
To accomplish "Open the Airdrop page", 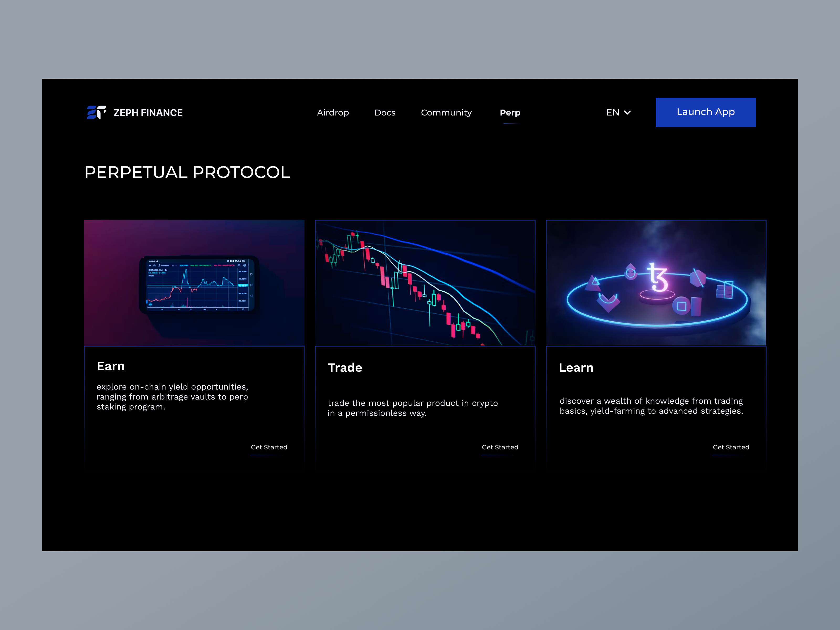I will tap(333, 112).
